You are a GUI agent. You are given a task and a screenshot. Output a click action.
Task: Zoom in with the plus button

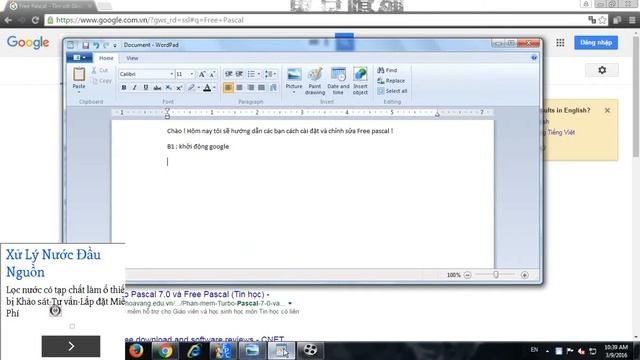point(524,275)
